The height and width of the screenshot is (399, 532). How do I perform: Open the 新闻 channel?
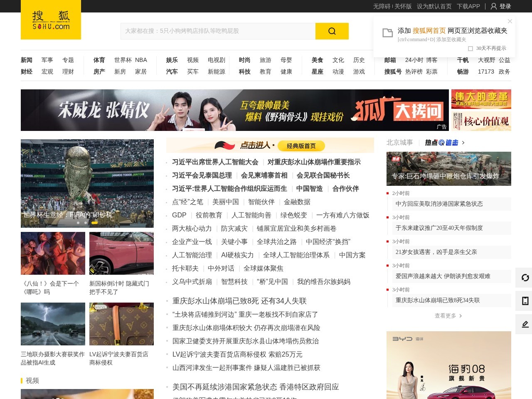click(27, 60)
